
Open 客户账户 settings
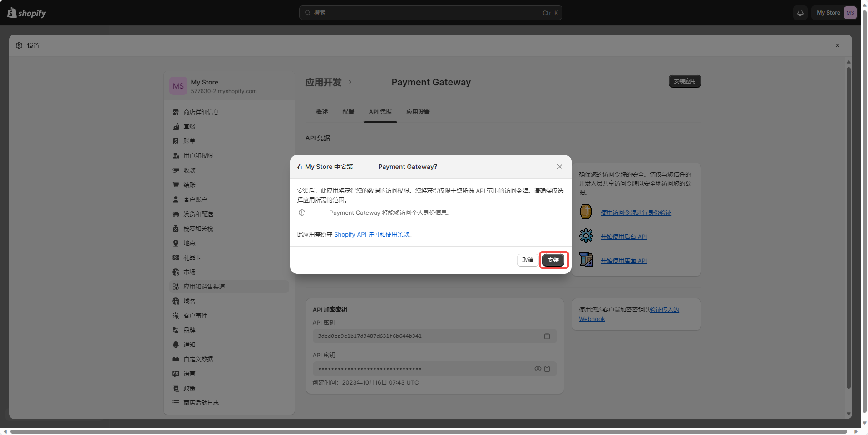point(229,199)
